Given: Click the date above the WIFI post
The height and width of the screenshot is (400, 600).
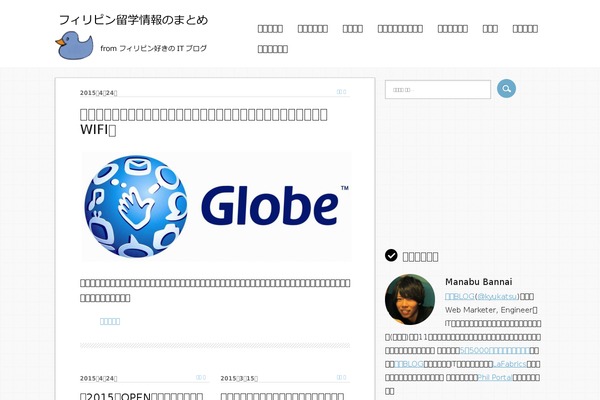Looking at the screenshot, I should point(98,93).
